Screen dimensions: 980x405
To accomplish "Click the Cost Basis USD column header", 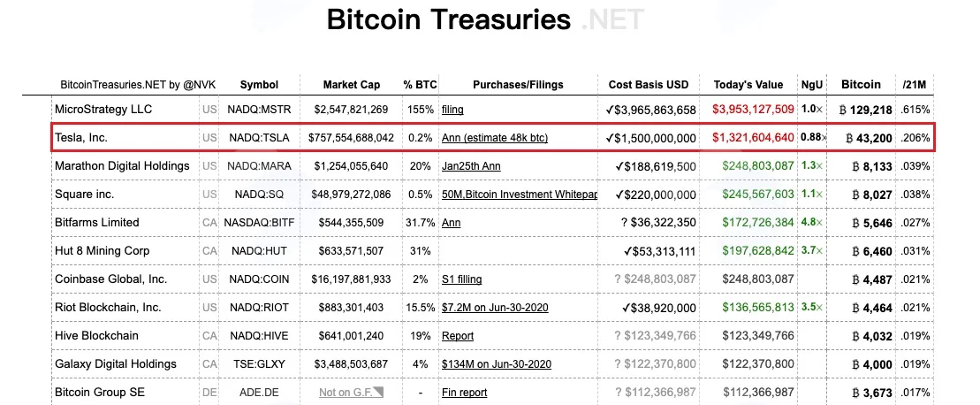I will pos(649,85).
